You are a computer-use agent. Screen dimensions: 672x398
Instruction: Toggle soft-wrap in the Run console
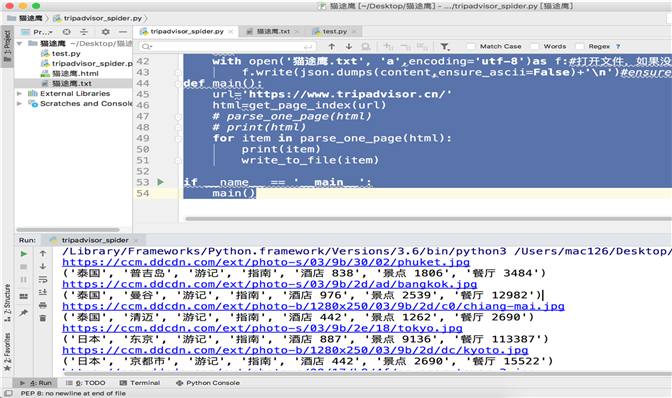tap(43, 279)
